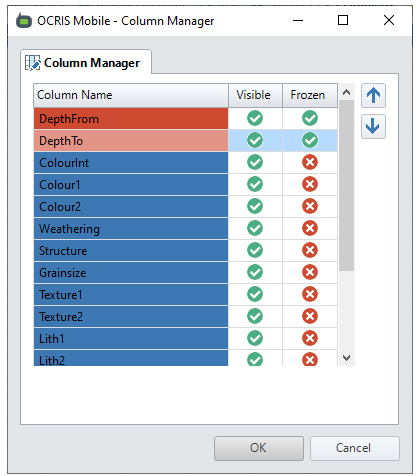The height and width of the screenshot is (476, 420).
Task: Toggle Frozen icon for Structure row
Action: [310, 250]
